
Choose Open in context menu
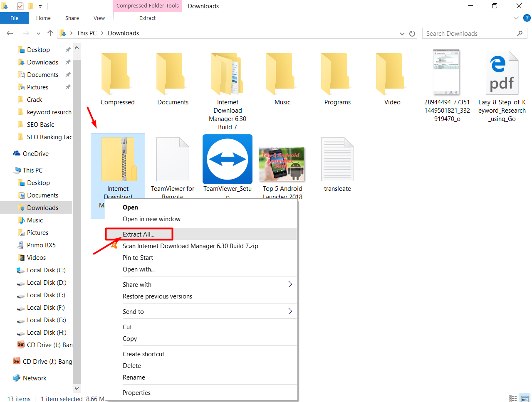click(x=201, y=207)
